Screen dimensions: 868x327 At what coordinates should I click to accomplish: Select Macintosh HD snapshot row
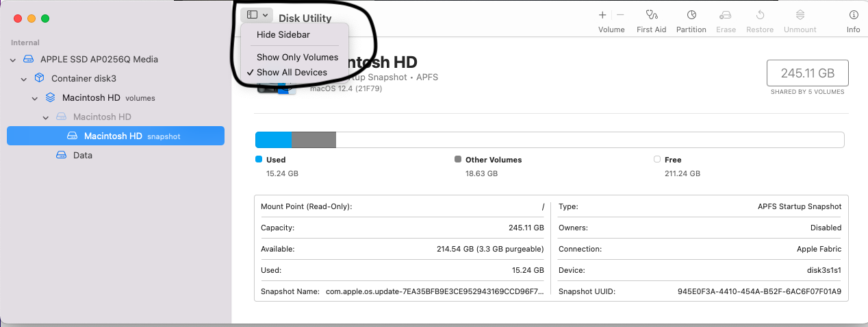tap(116, 136)
